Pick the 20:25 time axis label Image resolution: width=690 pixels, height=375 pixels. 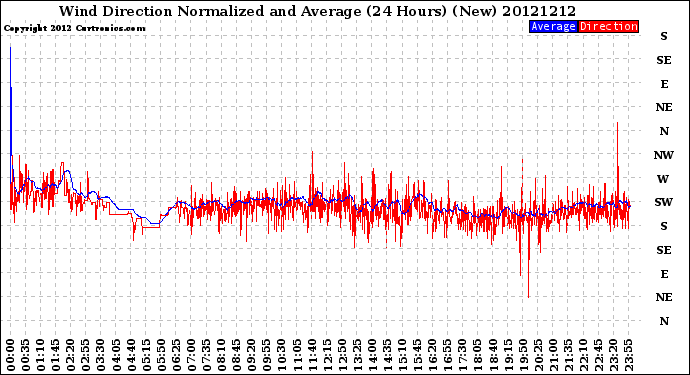[x=538, y=355]
